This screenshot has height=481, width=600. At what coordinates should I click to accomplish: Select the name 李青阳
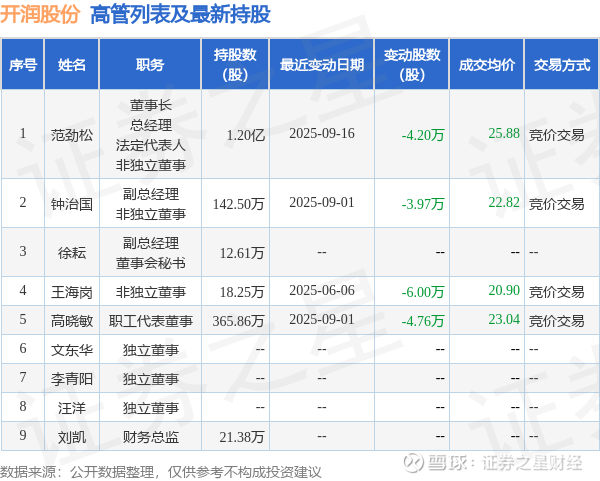(x=72, y=379)
